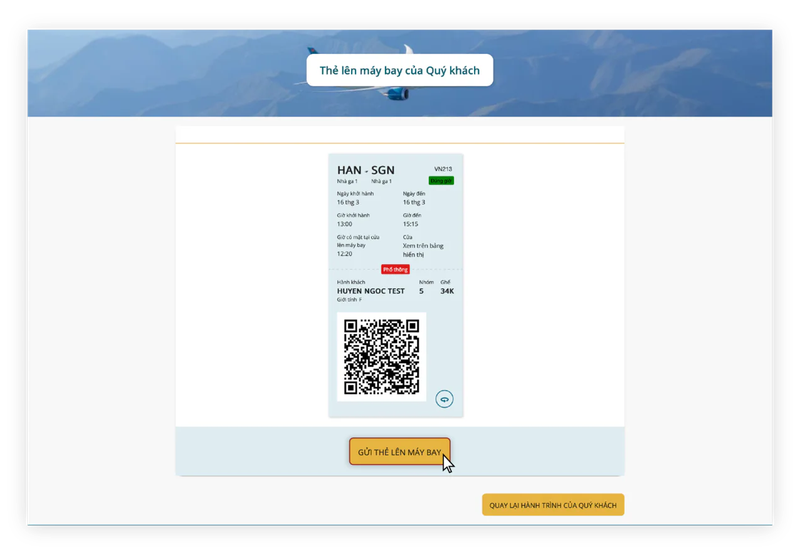Click the 'Gửi thẻ lên máy bay' button
Image resolution: width=800 pixels, height=557 pixels.
[x=399, y=451]
